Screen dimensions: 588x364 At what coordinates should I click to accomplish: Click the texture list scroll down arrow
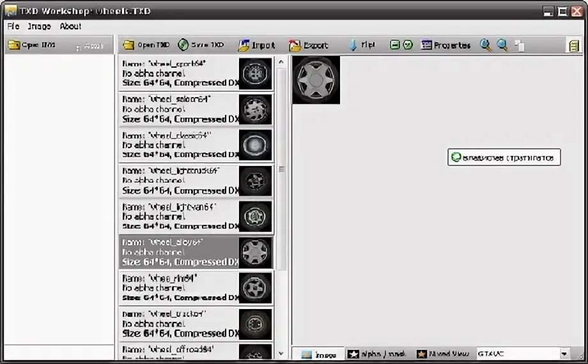281,354
